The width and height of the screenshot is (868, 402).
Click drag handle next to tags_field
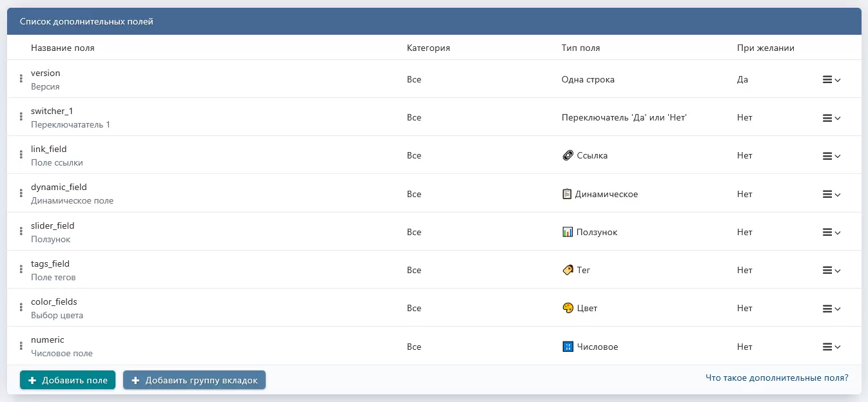(21, 270)
